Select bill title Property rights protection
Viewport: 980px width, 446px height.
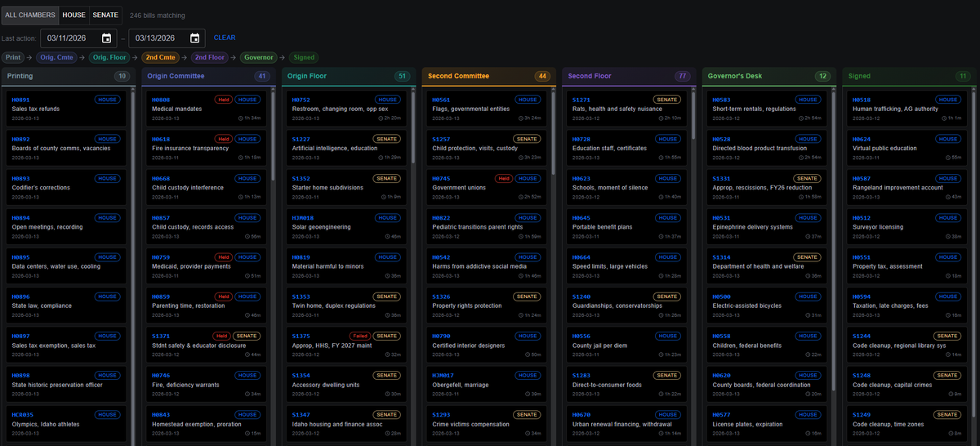pos(467,306)
